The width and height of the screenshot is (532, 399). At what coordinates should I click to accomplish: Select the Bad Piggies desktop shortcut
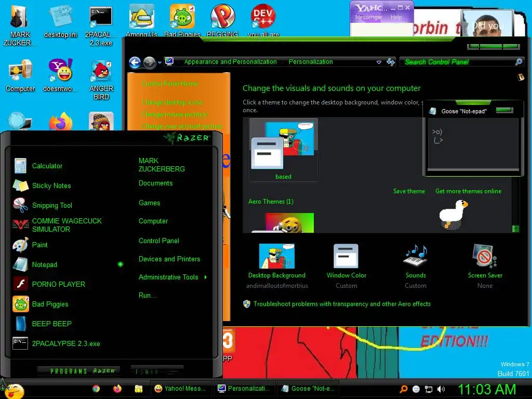pos(182,20)
